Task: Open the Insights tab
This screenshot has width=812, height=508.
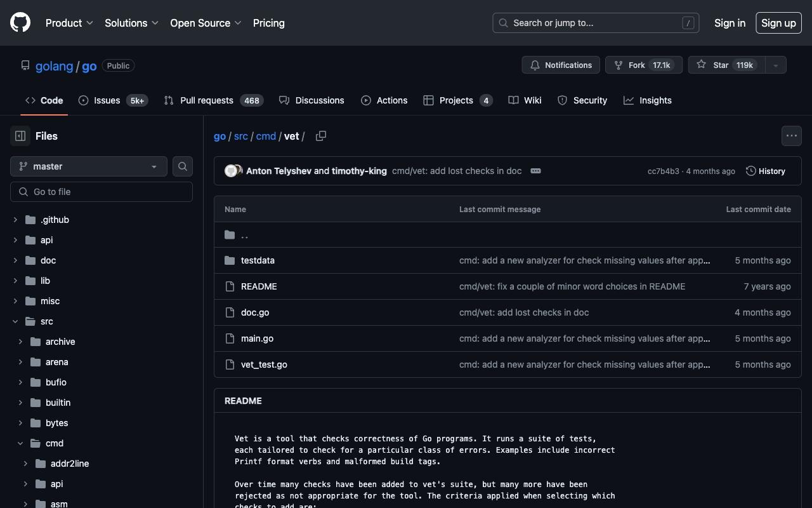Action: point(648,100)
